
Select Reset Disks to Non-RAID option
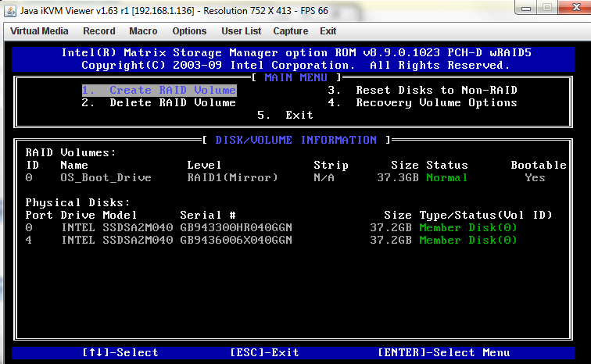pos(422,91)
